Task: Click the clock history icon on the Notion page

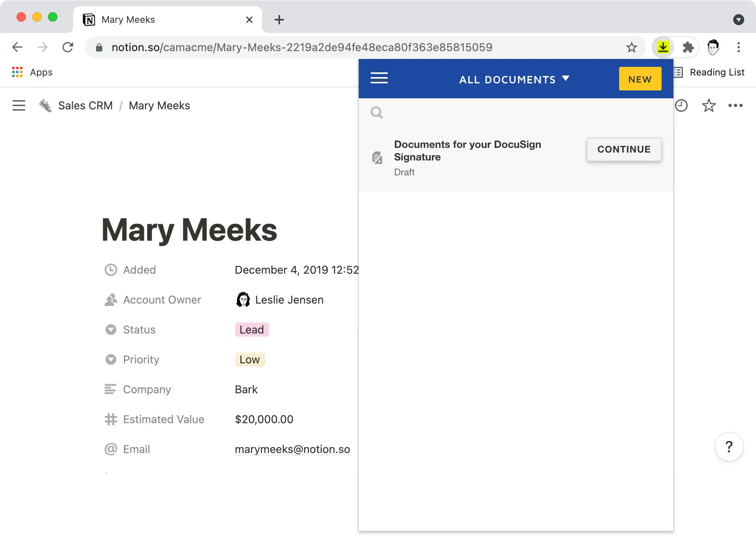Action: pyautogui.click(x=682, y=105)
